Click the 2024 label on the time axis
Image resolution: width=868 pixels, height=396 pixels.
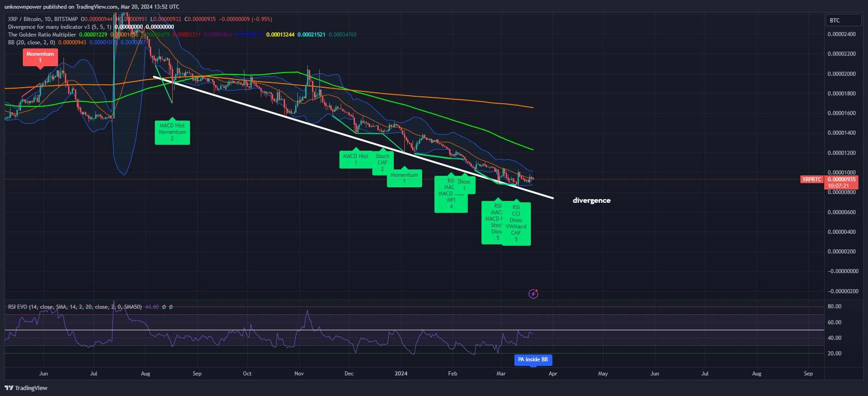tap(401, 374)
